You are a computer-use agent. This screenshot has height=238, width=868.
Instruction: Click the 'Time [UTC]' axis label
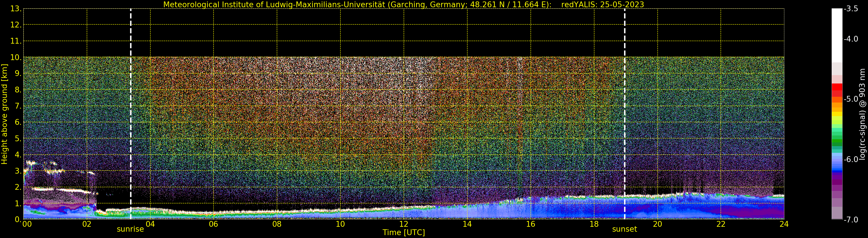click(x=404, y=233)
